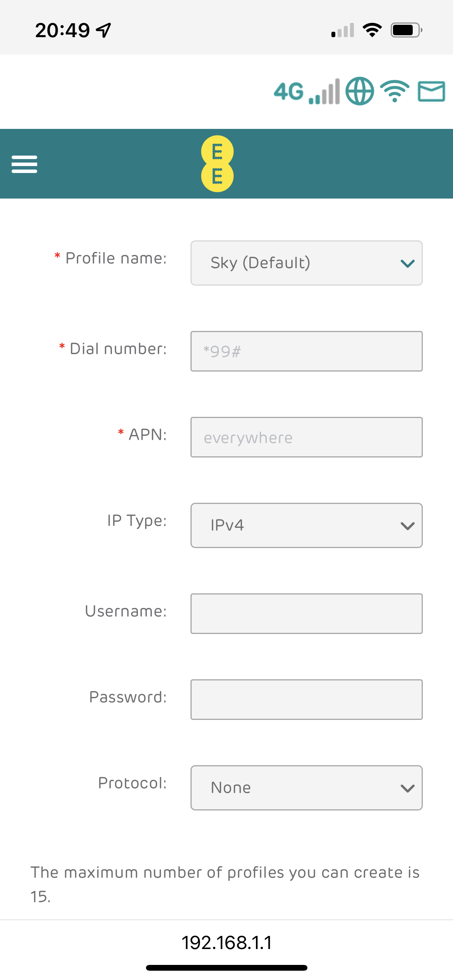Click the Dial number input field
Viewport: 453px width, 980px height.
(306, 351)
